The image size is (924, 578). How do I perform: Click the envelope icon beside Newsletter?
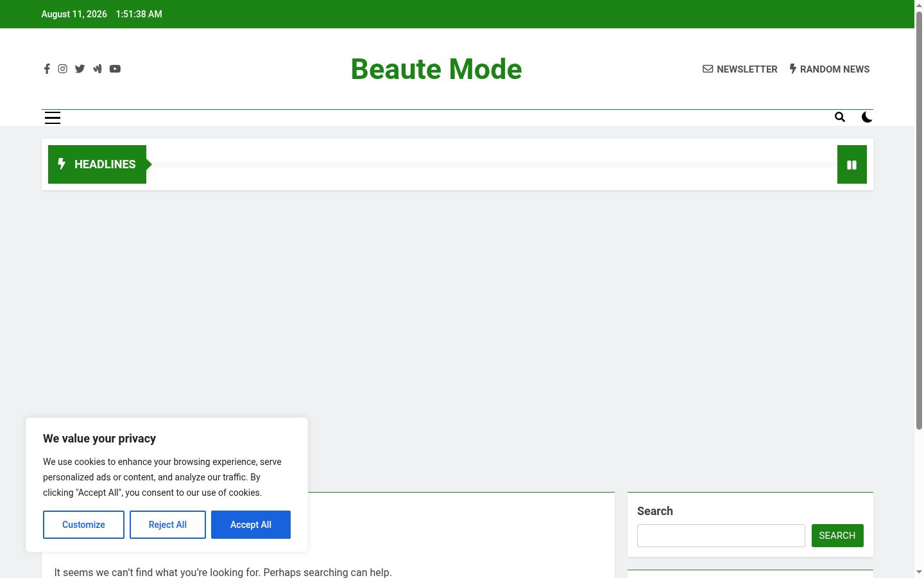click(x=708, y=69)
